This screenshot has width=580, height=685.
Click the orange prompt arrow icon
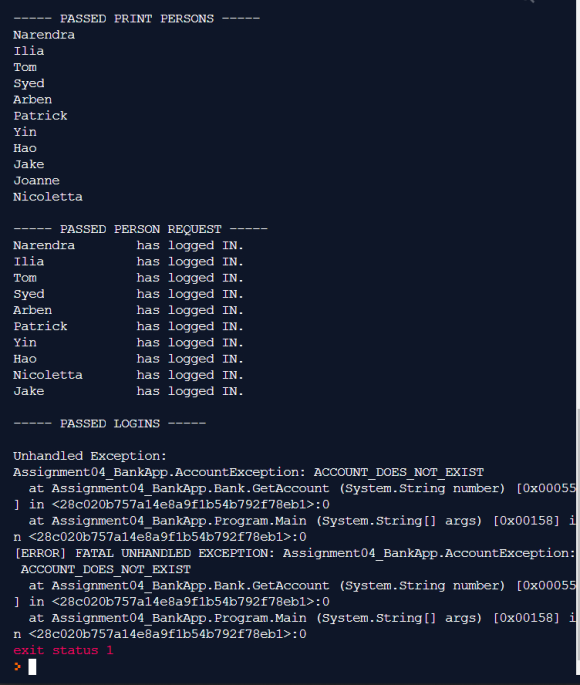coord(17,667)
